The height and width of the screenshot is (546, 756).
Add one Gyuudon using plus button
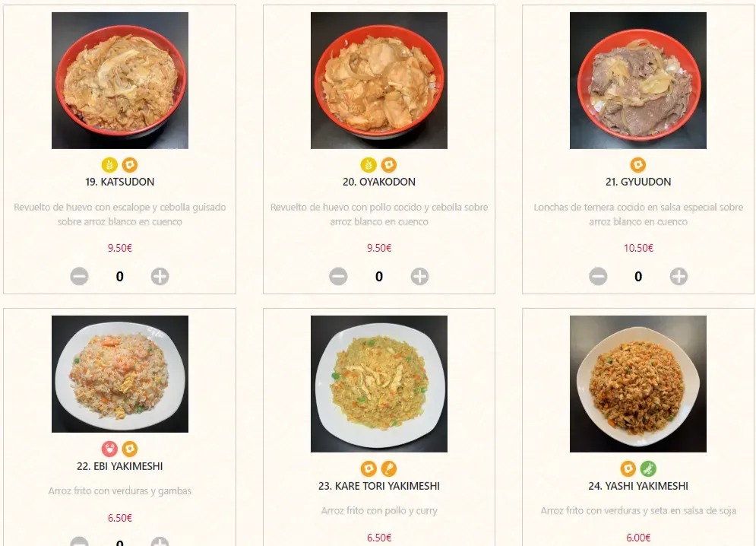pos(679,277)
